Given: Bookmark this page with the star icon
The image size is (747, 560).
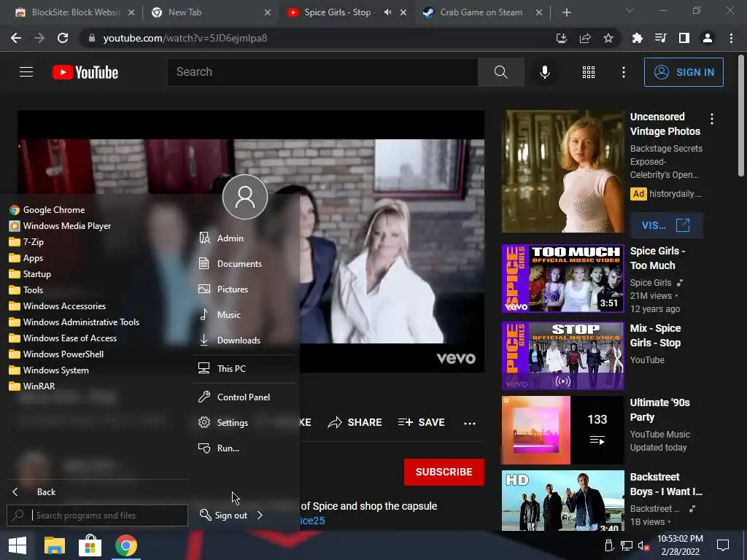Looking at the screenshot, I should pos(608,38).
